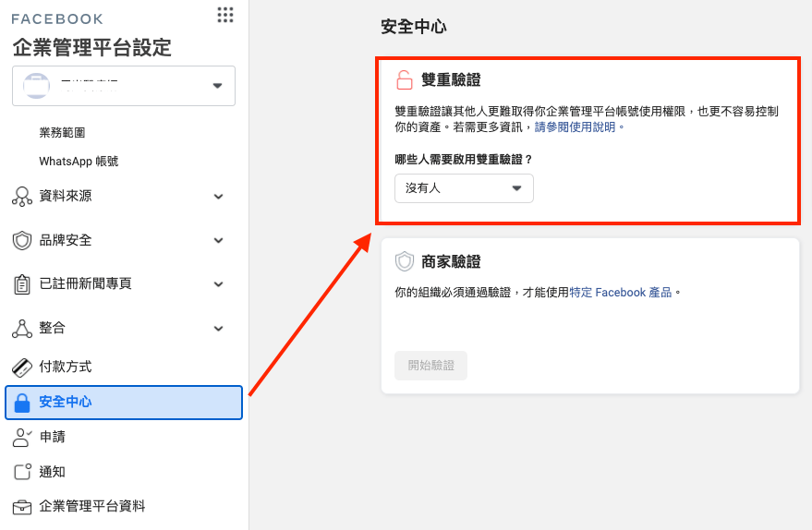Click the 申請 person-check icon

pos(22,437)
